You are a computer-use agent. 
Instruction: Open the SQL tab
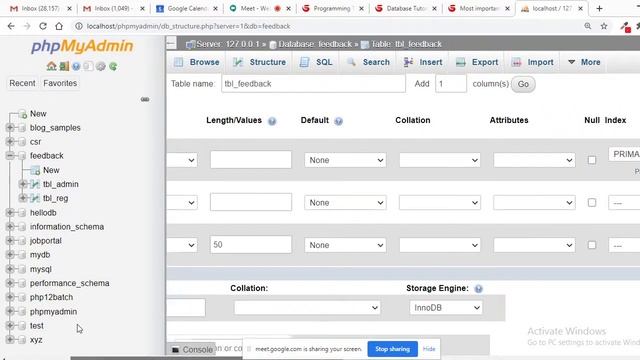click(x=316, y=62)
